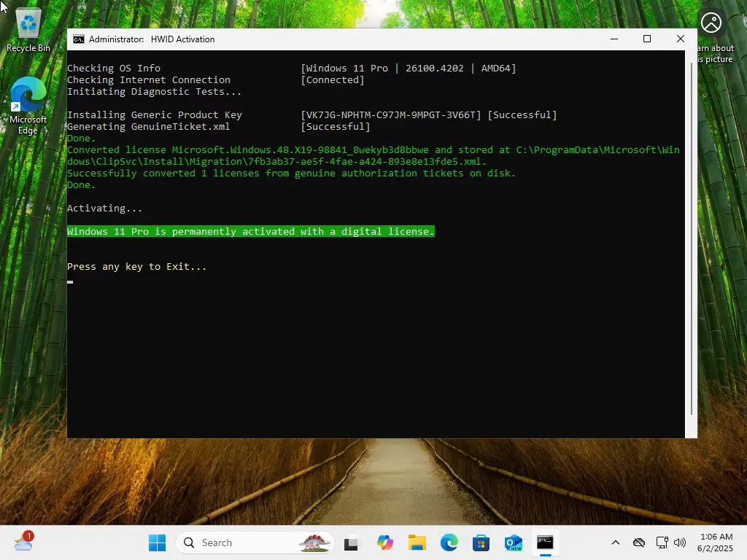Click the console vertical scrollbar
The width and height of the screenshot is (747, 560).
tap(692, 238)
